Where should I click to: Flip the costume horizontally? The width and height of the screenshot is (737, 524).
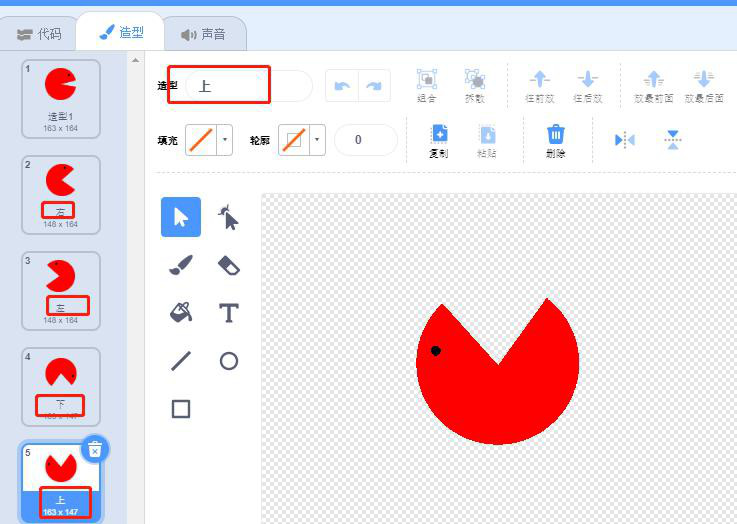point(625,140)
